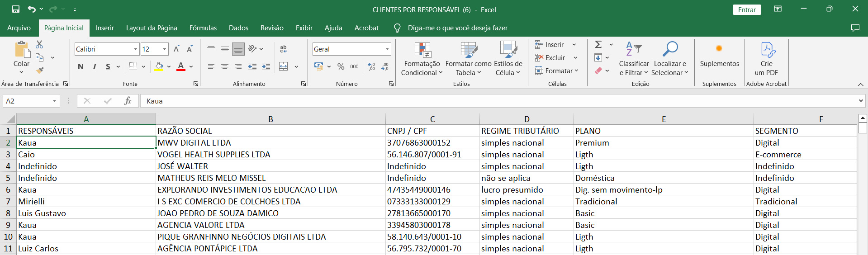Screen dimensions: 868x255
Task: Click Merge and Center icon
Action: (284, 66)
